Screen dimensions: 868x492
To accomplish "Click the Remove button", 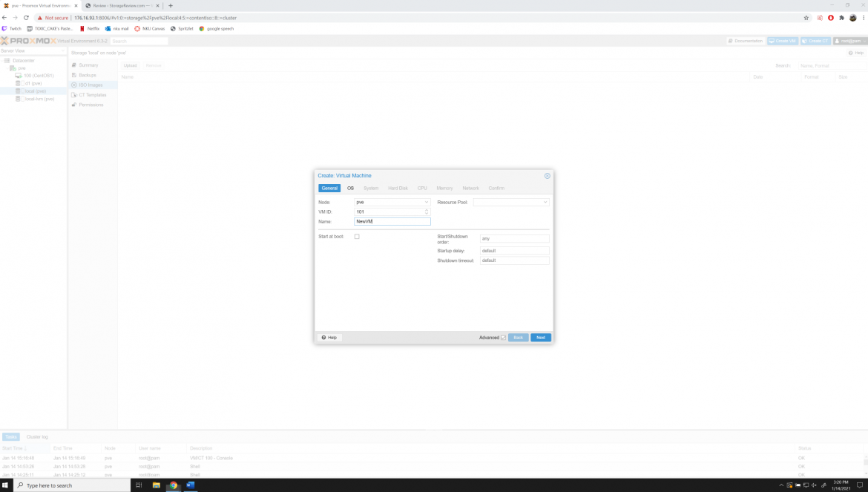I will point(154,65).
